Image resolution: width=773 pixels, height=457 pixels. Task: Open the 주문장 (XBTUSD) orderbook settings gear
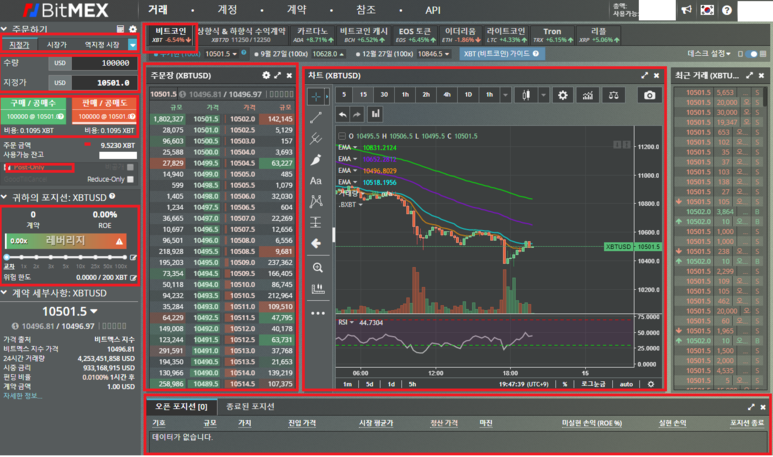[266, 75]
